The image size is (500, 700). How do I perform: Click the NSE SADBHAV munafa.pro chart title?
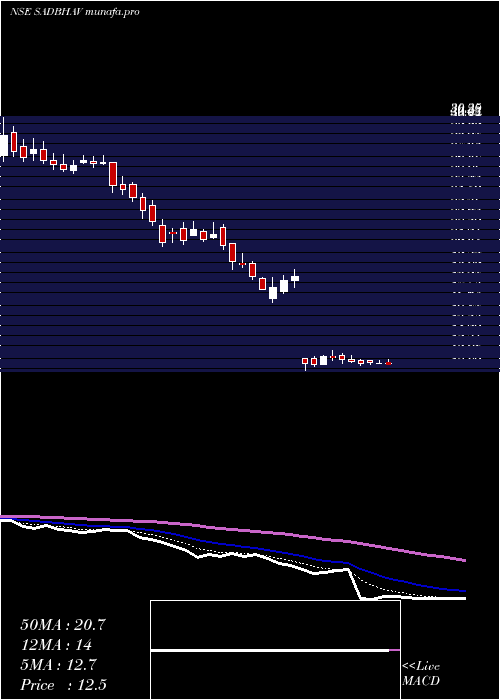[x=75, y=12]
